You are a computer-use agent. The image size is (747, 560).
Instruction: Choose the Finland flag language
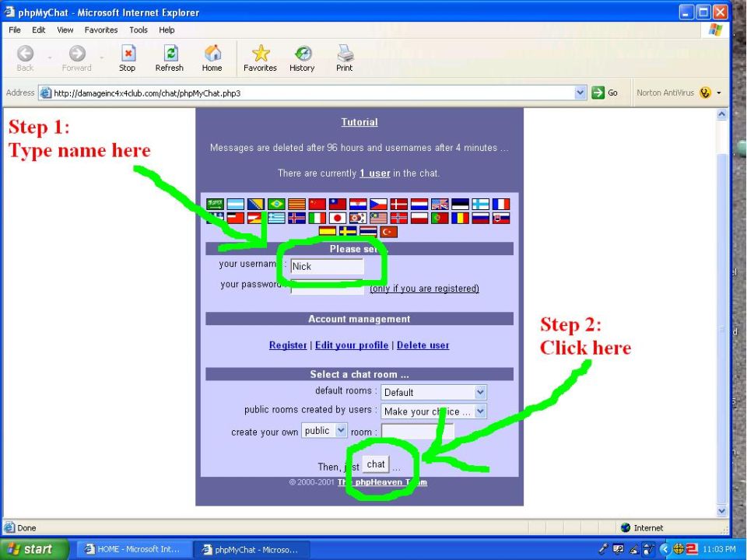point(481,205)
